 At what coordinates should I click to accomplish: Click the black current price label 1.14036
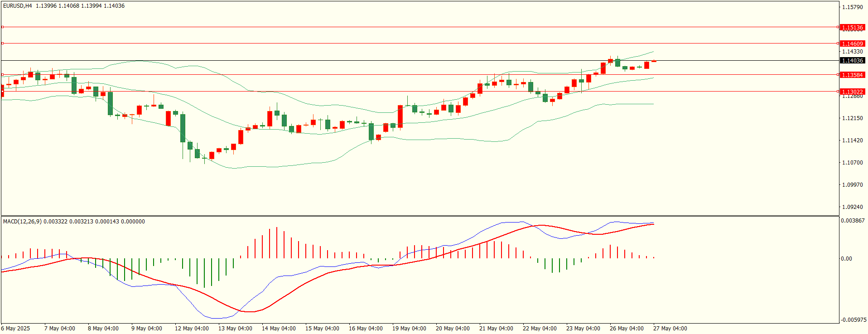tap(852, 61)
